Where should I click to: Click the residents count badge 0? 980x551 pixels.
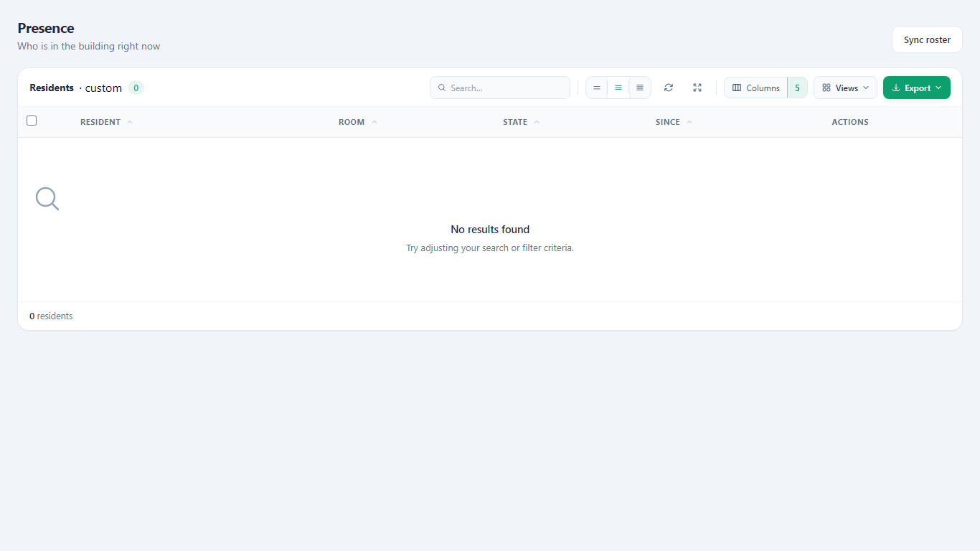coord(136,88)
